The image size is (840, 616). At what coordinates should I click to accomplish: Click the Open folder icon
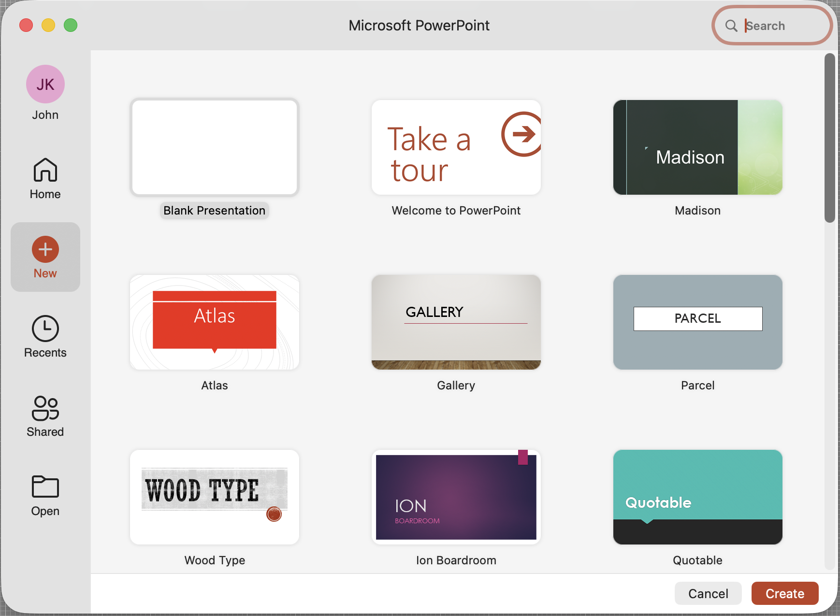[x=45, y=487]
